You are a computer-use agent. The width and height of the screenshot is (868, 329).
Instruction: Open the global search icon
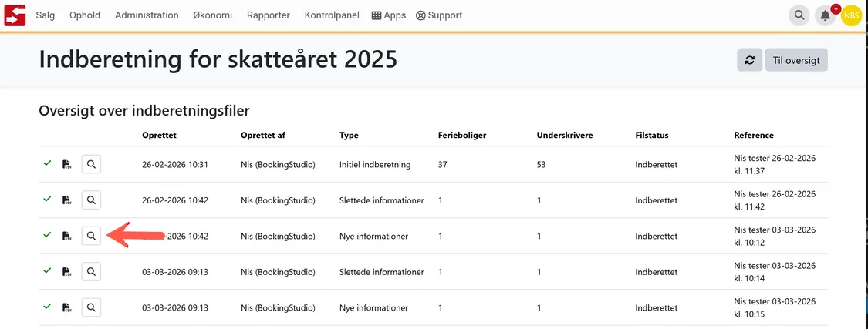tap(799, 15)
